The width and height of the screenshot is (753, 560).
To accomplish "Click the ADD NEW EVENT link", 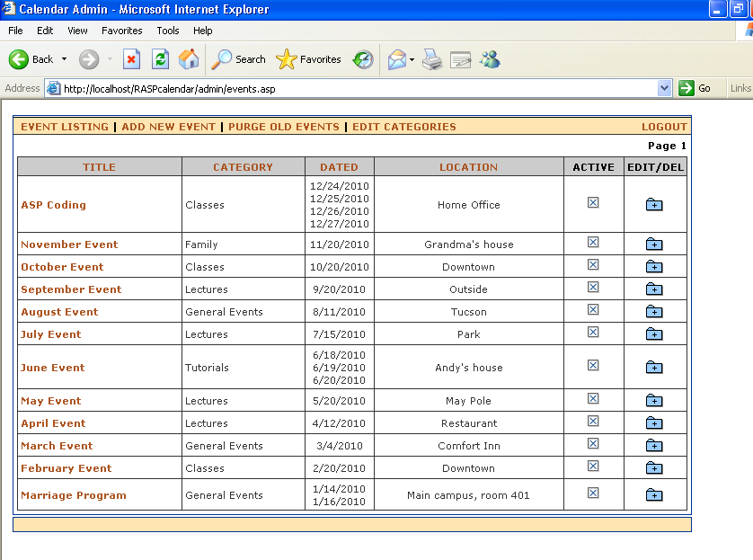I will [169, 127].
